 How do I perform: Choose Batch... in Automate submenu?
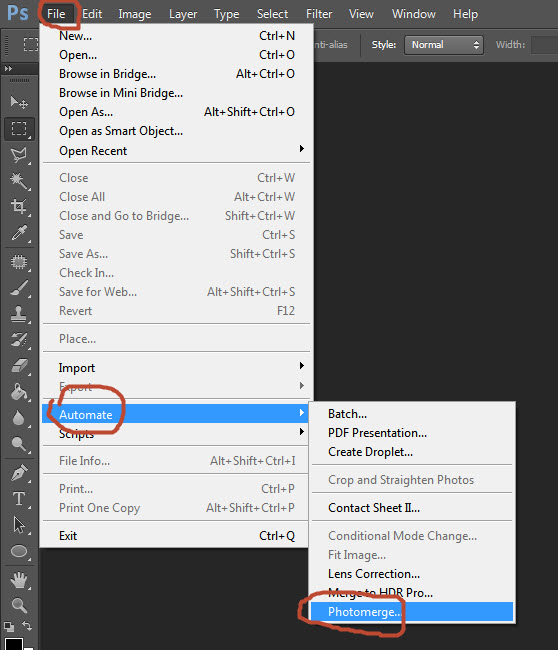(412, 414)
